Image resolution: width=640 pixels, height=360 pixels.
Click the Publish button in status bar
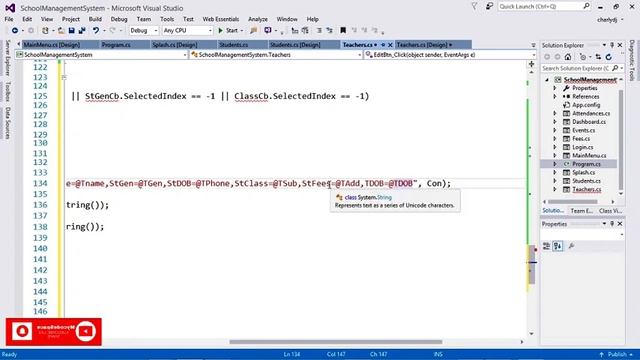617,354
